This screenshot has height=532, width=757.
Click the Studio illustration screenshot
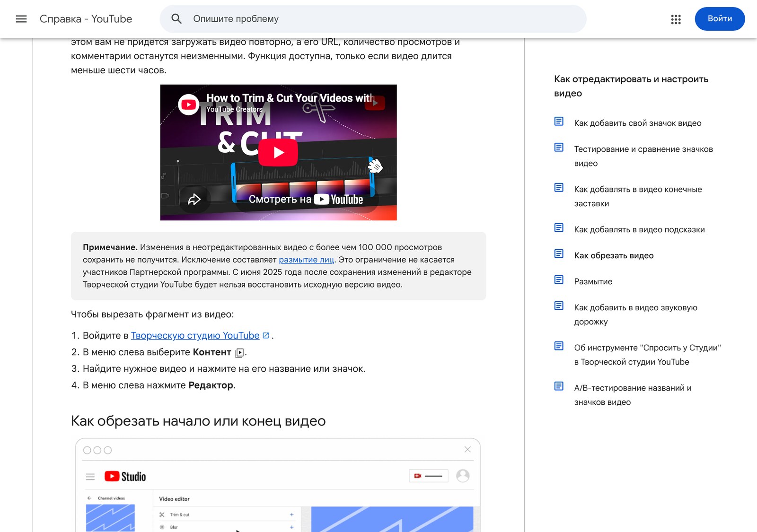tap(278, 485)
